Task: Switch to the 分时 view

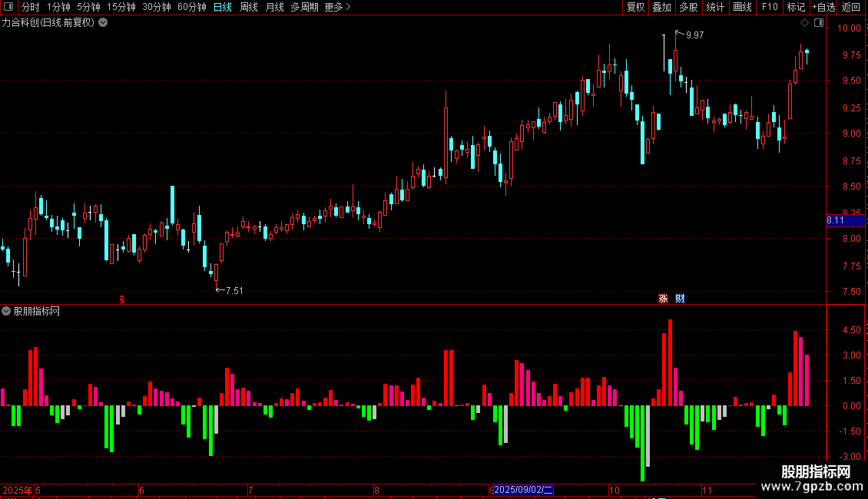Action: coord(30,7)
